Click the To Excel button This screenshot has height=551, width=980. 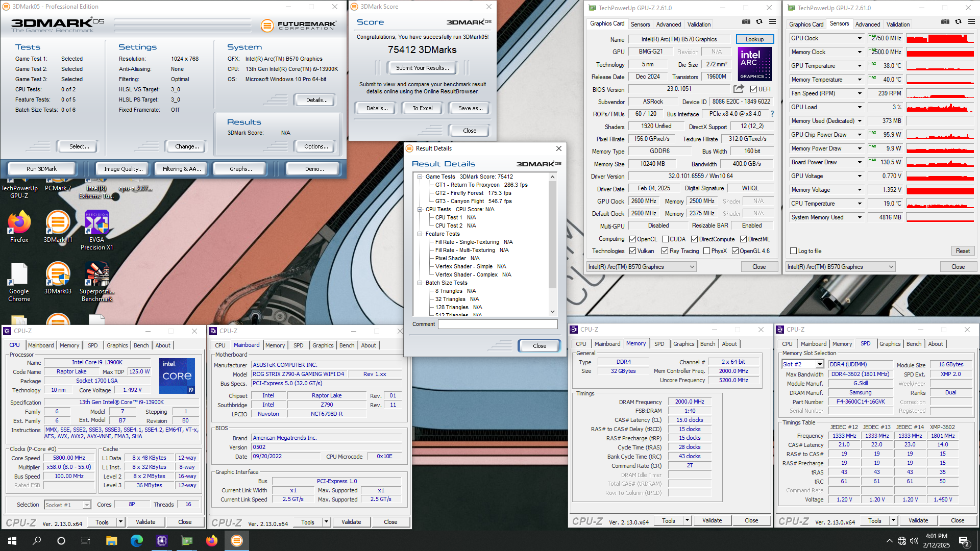pyautogui.click(x=423, y=108)
